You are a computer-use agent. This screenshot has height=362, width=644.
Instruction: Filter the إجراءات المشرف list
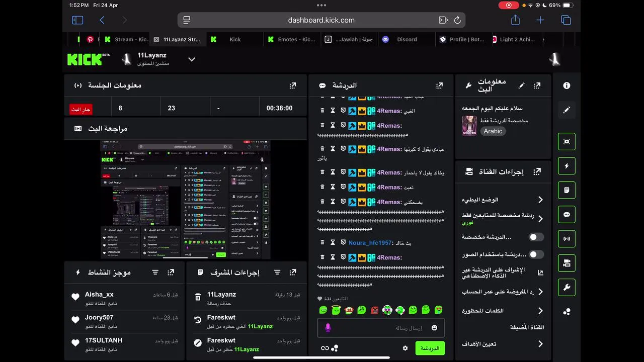[x=277, y=272]
